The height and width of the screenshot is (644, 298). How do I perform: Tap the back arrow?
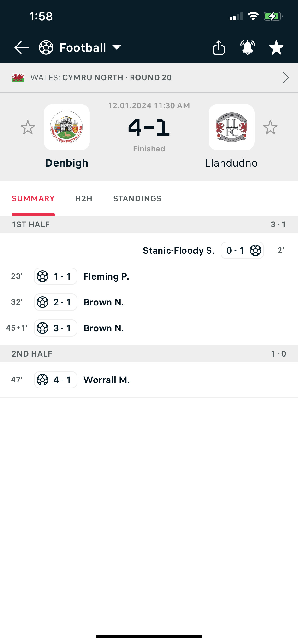pyautogui.click(x=22, y=47)
